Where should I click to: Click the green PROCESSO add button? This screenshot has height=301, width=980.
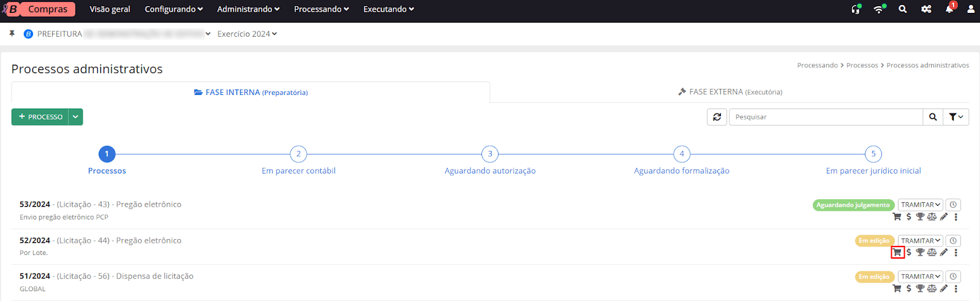[x=40, y=117]
